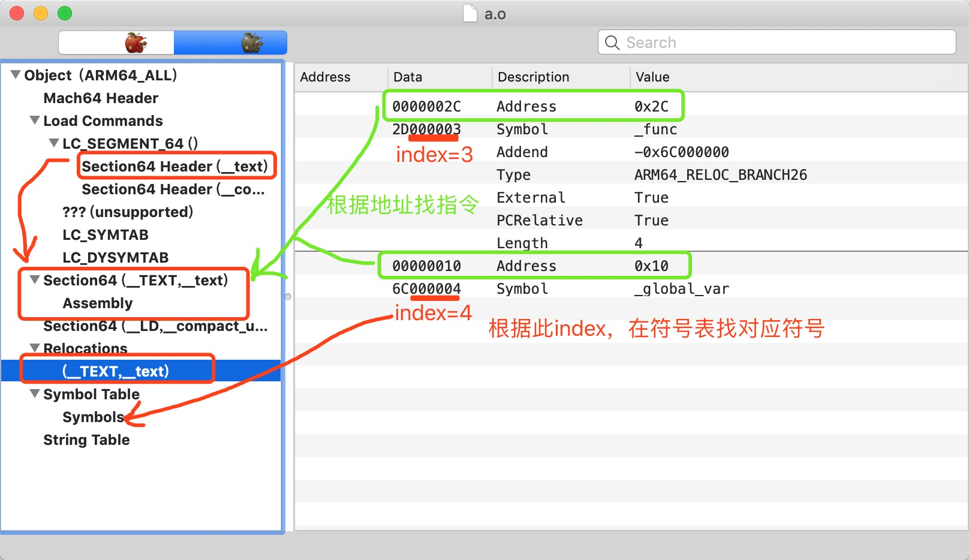Collapse the Object (ARM64_ALL) tree node
969x560 pixels.
click(x=16, y=74)
